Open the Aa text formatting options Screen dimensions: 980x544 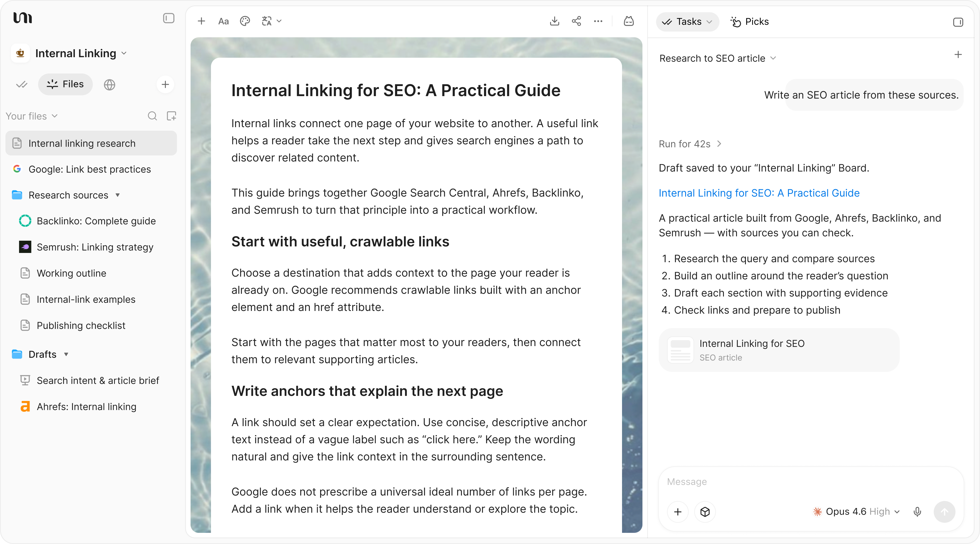(x=223, y=21)
